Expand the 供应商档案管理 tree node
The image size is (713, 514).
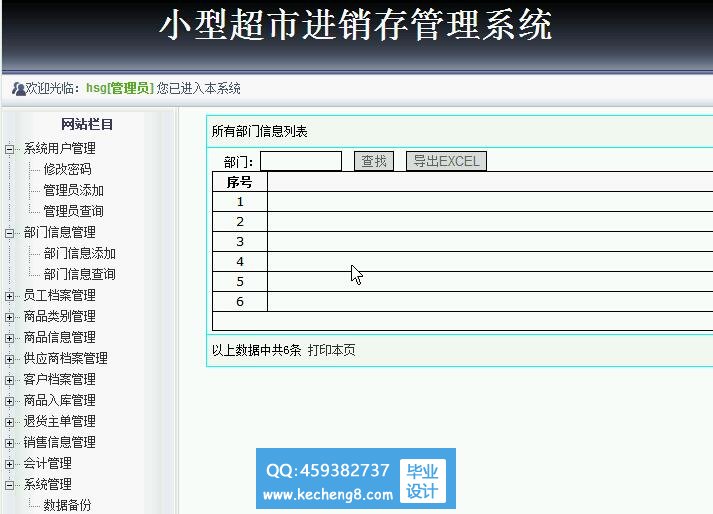coord(9,359)
